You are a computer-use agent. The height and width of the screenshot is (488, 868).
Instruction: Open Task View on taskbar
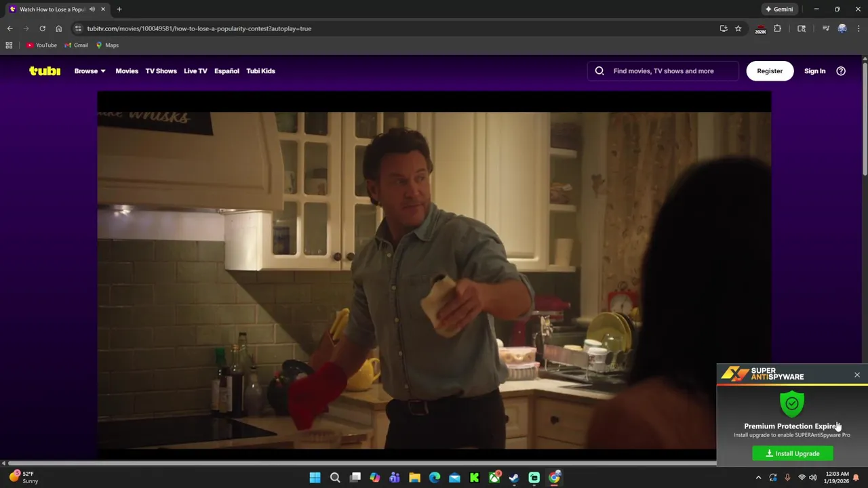point(355,478)
